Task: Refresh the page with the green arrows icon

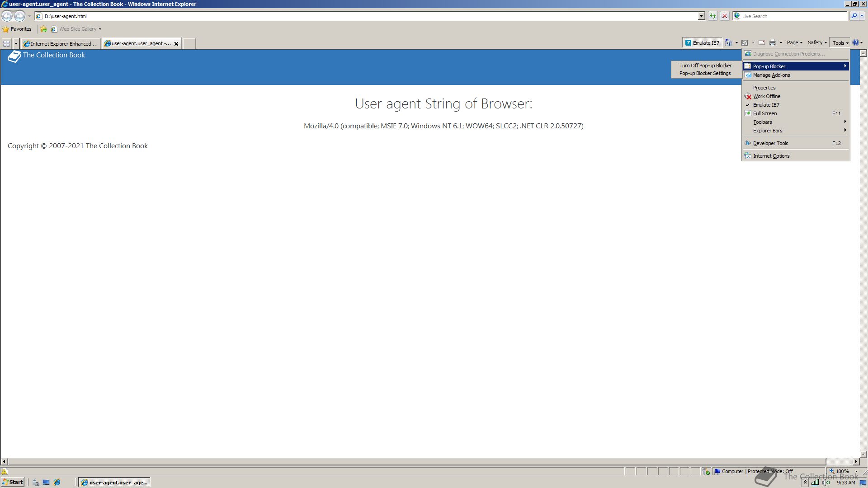Action: click(x=713, y=16)
